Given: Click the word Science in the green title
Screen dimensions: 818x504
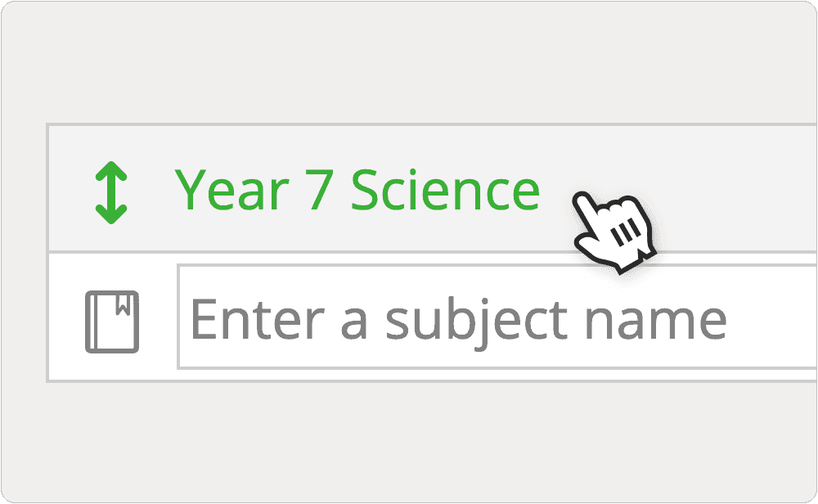Looking at the screenshot, I should point(445,191).
